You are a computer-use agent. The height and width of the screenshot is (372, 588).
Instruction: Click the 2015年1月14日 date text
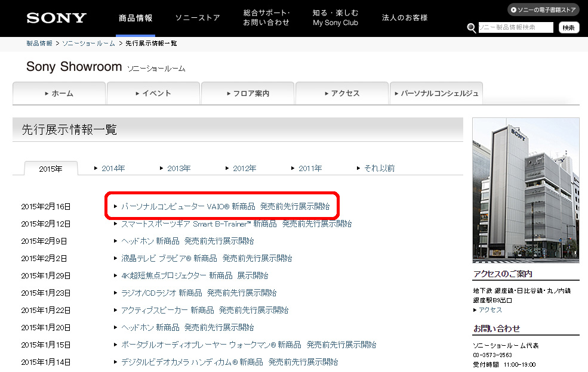point(46,362)
